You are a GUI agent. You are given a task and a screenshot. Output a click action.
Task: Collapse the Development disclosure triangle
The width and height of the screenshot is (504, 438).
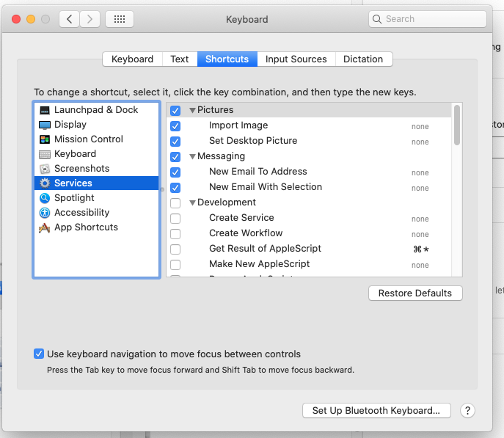[192, 203]
